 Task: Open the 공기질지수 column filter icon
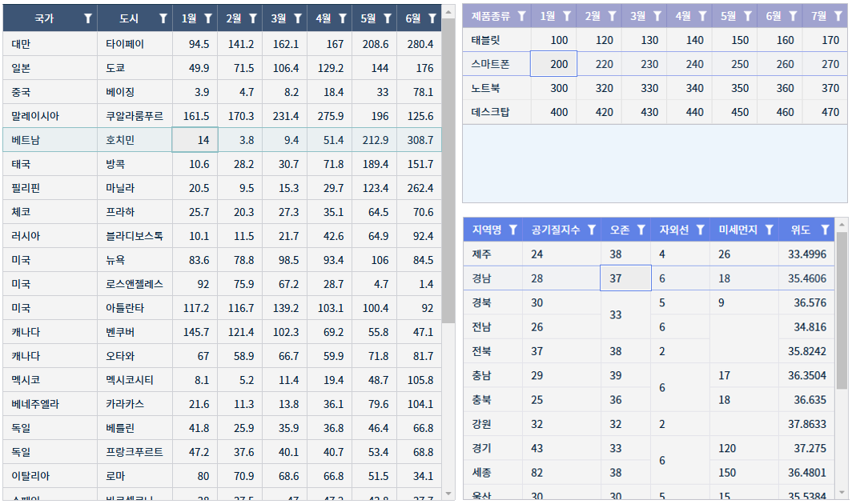coord(592,230)
